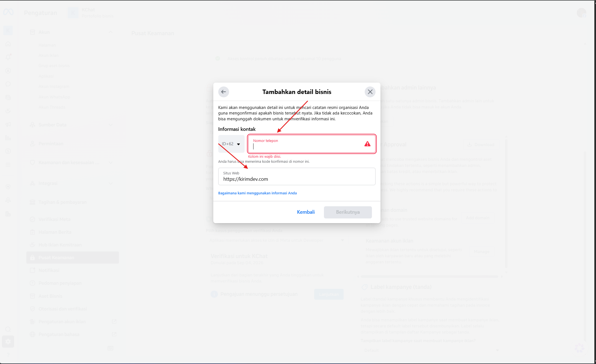Viewport: 596px width, 364px height.
Task: Open notifications bell in left rail
Action: pos(8,57)
